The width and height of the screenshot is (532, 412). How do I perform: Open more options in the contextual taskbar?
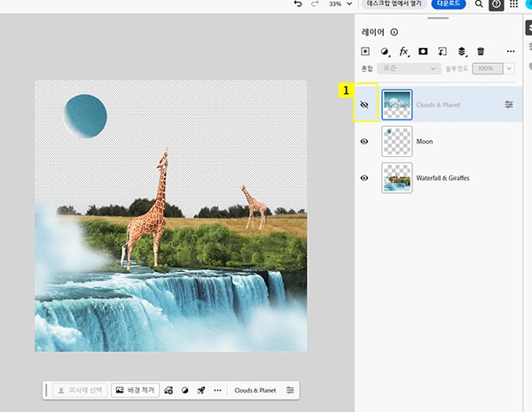pos(217,390)
